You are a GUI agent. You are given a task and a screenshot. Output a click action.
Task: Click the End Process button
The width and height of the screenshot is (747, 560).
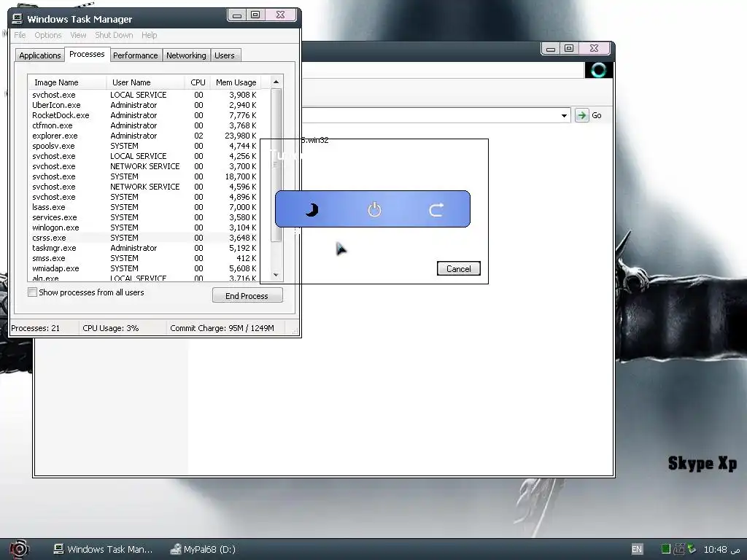tap(247, 296)
